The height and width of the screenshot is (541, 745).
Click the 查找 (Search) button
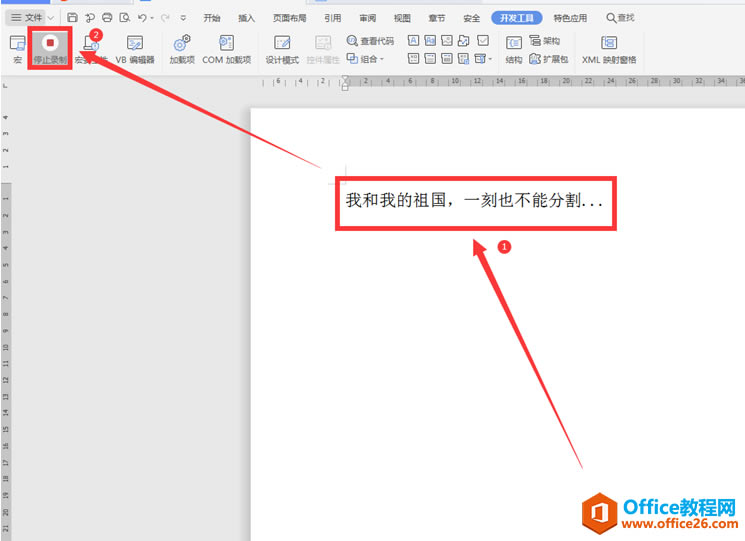click(x=620, y=18)
